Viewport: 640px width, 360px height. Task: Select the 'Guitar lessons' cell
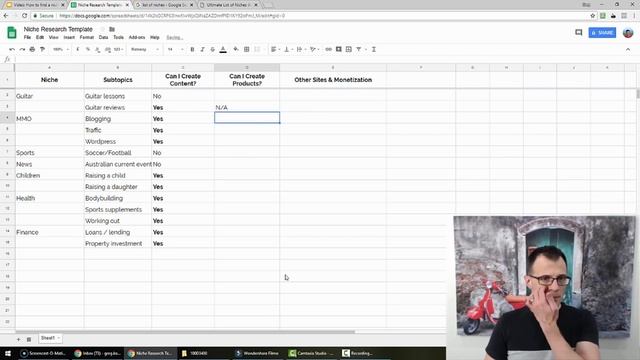pyautogui.click(x=118, y=96)
